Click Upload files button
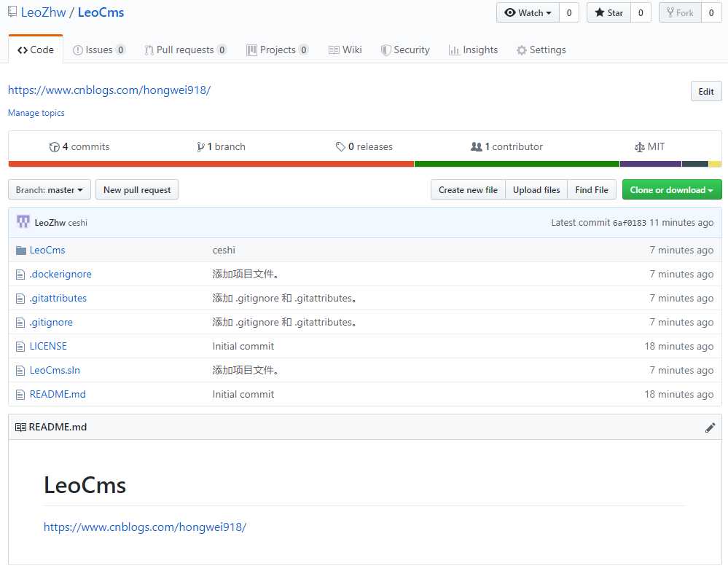728x571 pixels. click(536, 190)
